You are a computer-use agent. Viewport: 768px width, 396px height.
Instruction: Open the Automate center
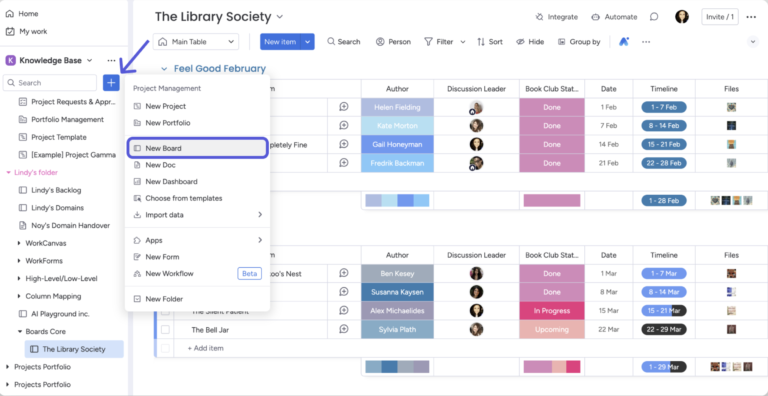[x=614, y=17]
